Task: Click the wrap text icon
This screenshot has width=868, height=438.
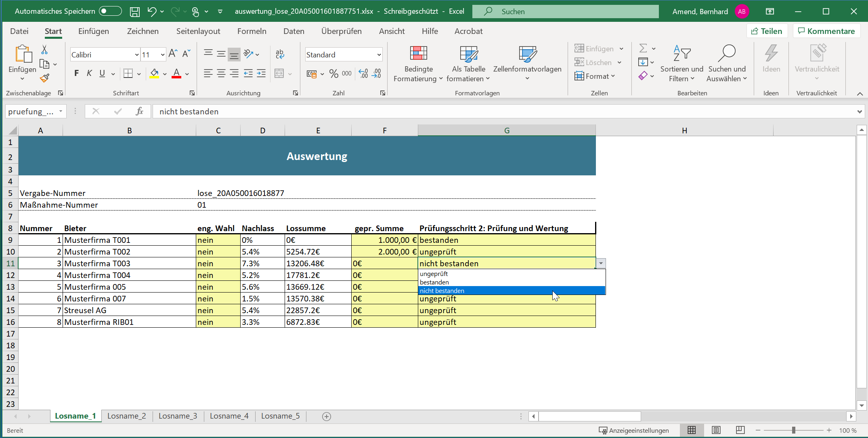Action: click(280, 54)
